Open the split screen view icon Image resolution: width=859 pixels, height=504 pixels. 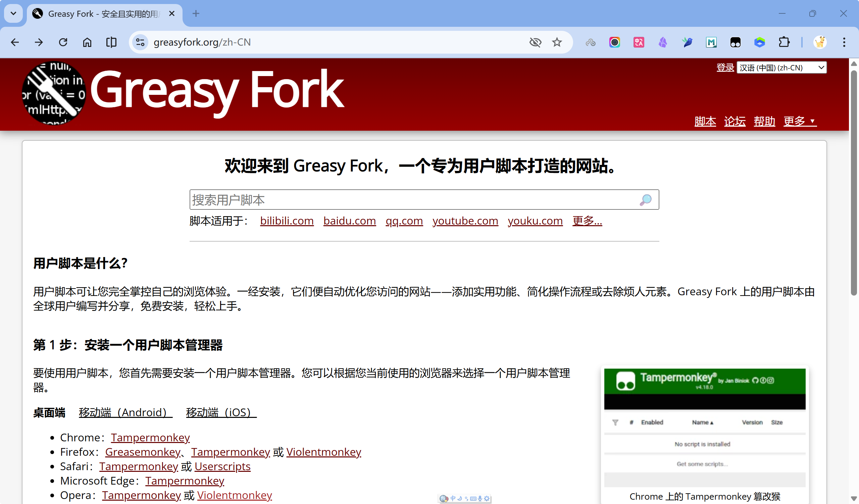[111, 42]
